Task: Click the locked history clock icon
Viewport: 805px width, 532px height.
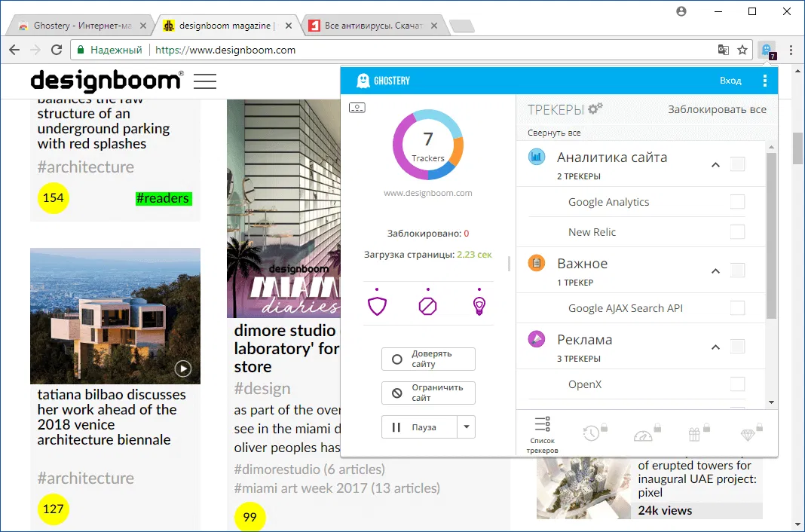Action: tap(590, 432)
